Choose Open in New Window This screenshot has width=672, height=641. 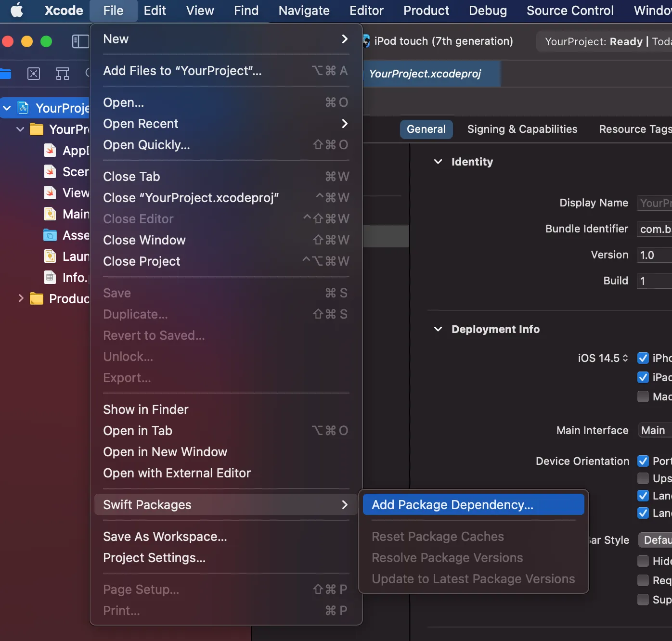226,452
